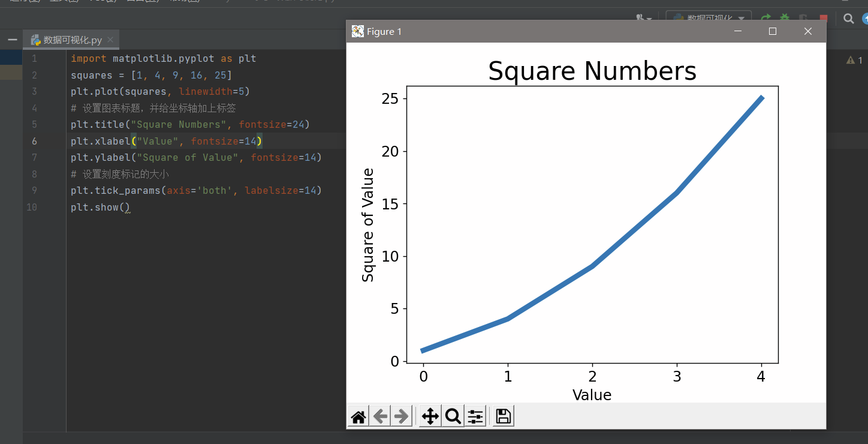Screen dimensions: 868x444
Task: Click the Square of Value y-axis label
Action: tap(368, 225)
